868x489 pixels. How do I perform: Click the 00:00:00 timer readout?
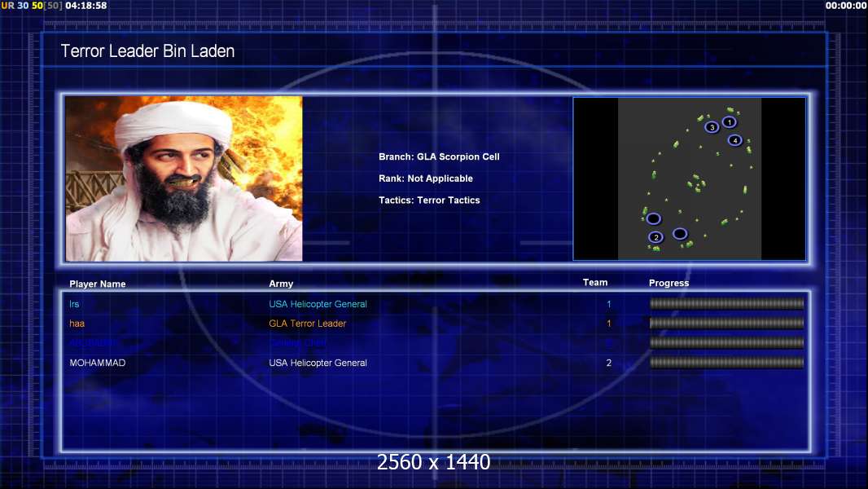click(x=846, y=6)
